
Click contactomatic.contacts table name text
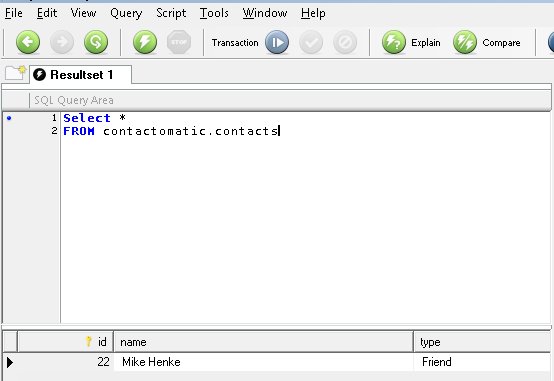191,131
